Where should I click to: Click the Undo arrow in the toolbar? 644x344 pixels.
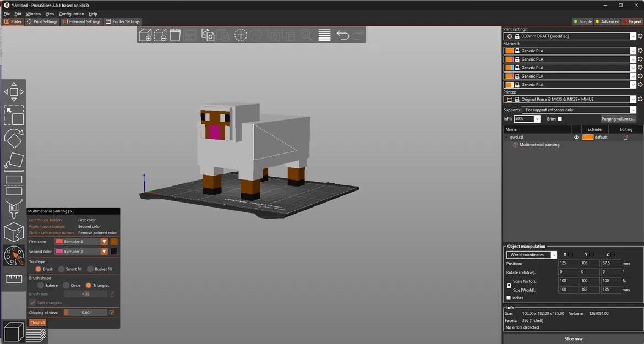pyautogui.click(x=342, y=35)
